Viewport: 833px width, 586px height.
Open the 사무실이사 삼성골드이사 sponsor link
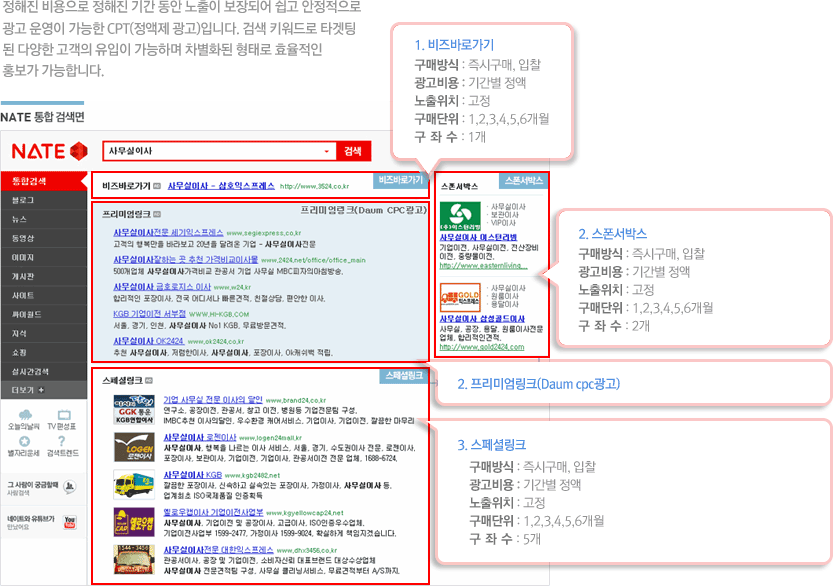click(482, 318)
